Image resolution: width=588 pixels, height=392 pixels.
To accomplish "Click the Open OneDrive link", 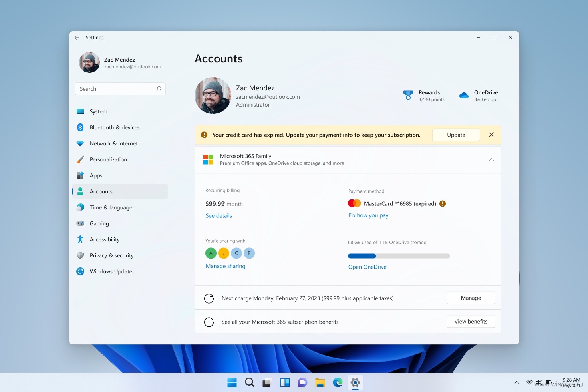I will coord(367,267).
